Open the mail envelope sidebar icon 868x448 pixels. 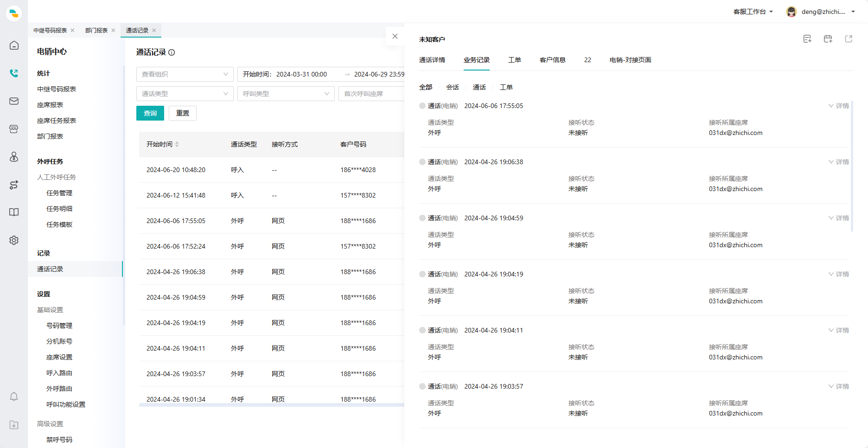pyautogui.click(x=14, y=101)
